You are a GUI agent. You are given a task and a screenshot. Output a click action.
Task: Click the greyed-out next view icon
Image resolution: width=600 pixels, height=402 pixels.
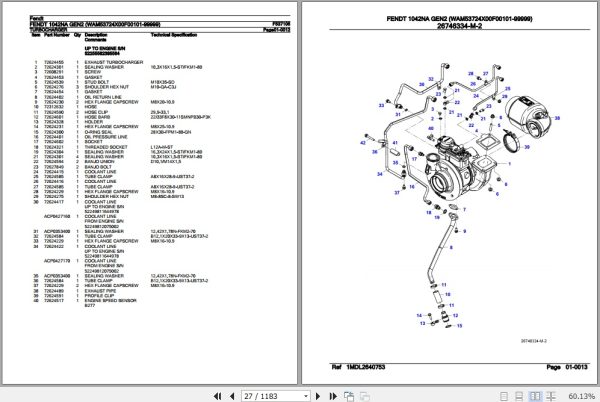365,396
